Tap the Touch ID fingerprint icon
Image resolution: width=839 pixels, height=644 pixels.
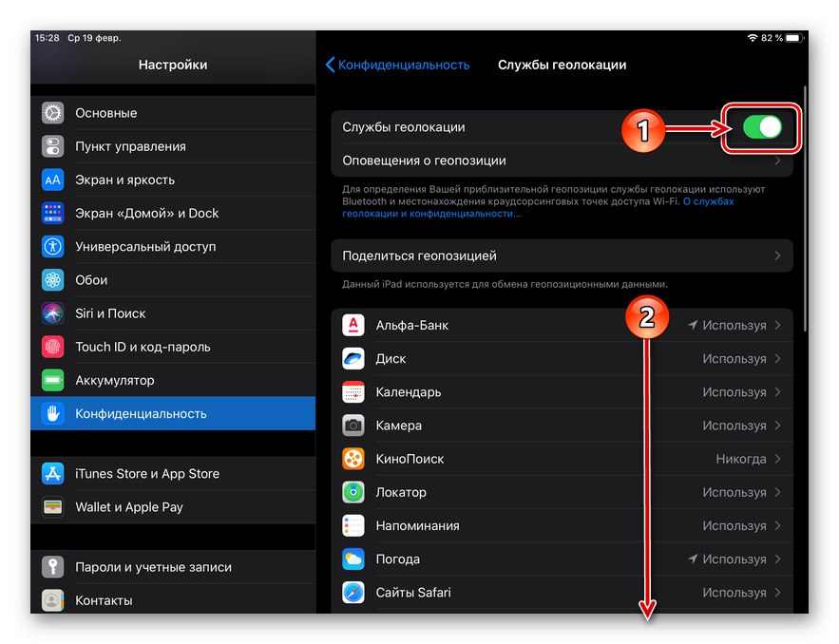(x=52, y=347)
